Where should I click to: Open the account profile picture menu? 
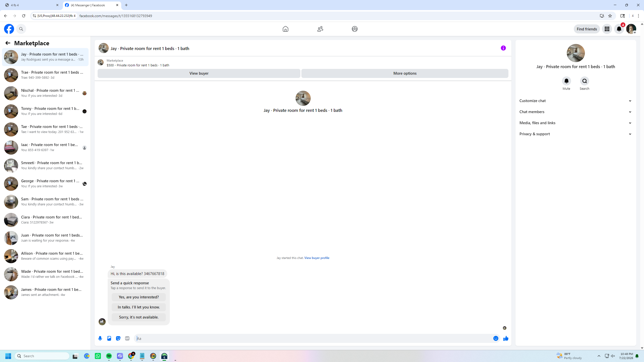coord(631,29)
